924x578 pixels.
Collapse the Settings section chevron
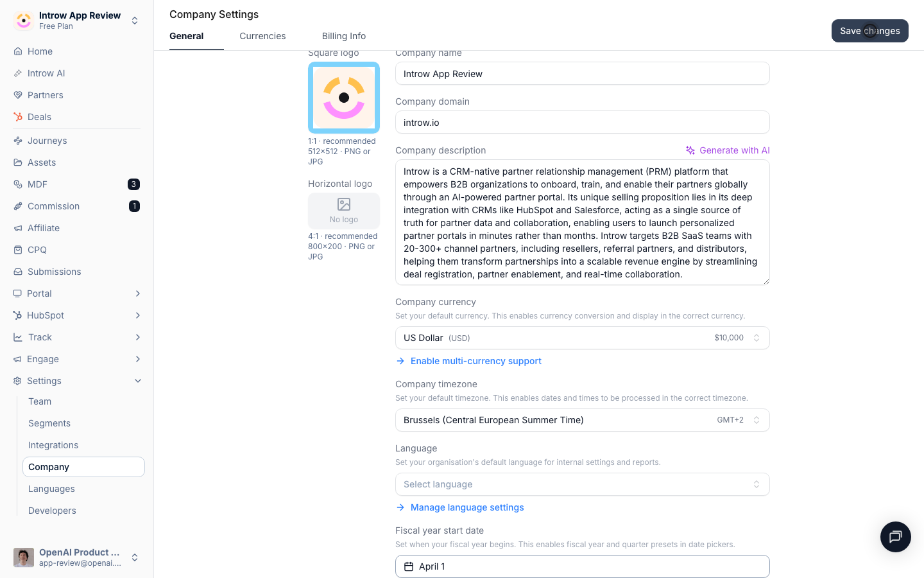pos(138,381)
